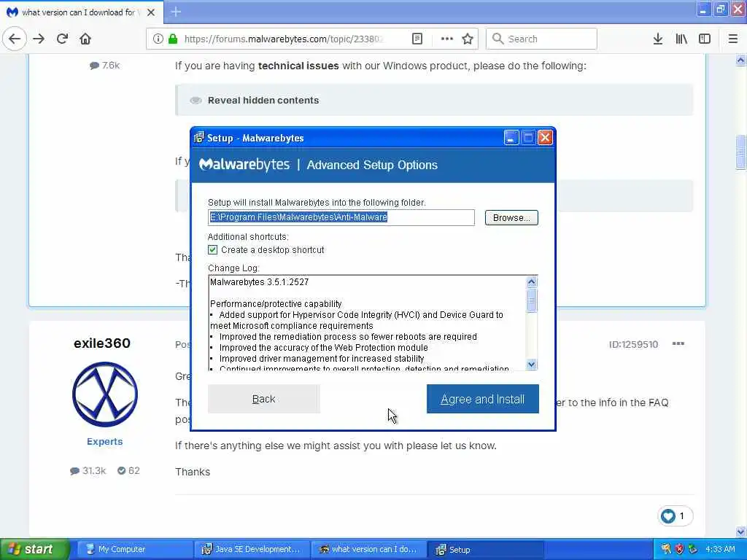The image size is (747, 560).
Task: Open post options three-dot menu
Action: click(x=678, y=344)
